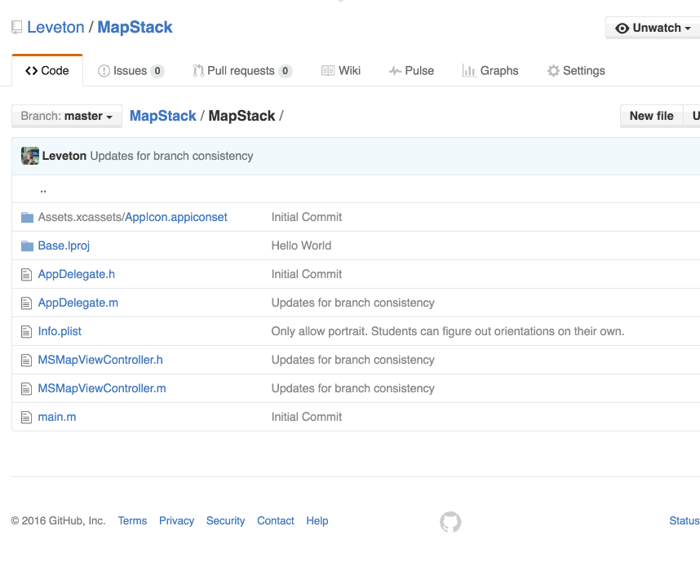Click commit message for MSMapViewController.h

tap(353, 360)
